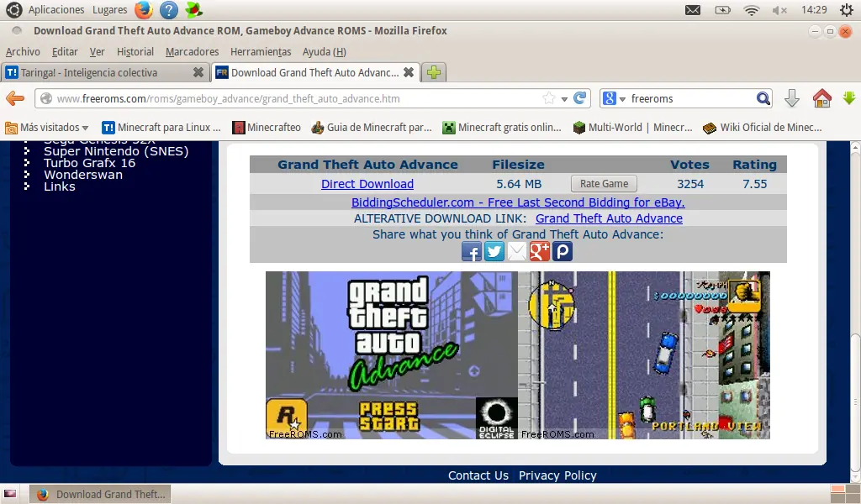Share on Pinterest icon
The height and width of the screenshot is (504, 861).
tap(563, 252)
